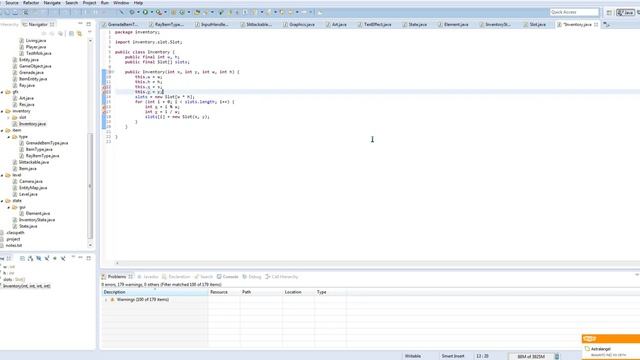Click the New Java Class toolbar icon
Screen dimensions: 640x360
coord(182,12)
